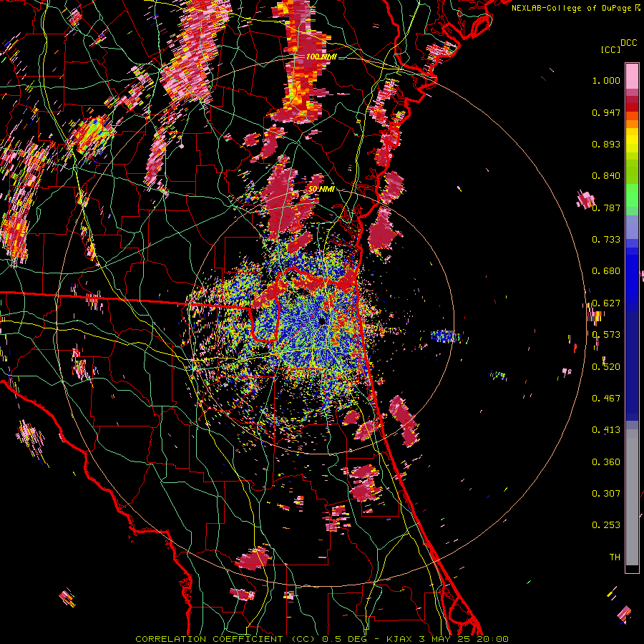Click the [CC] units label
Screen dimensions: 644x644
(610, 49)
